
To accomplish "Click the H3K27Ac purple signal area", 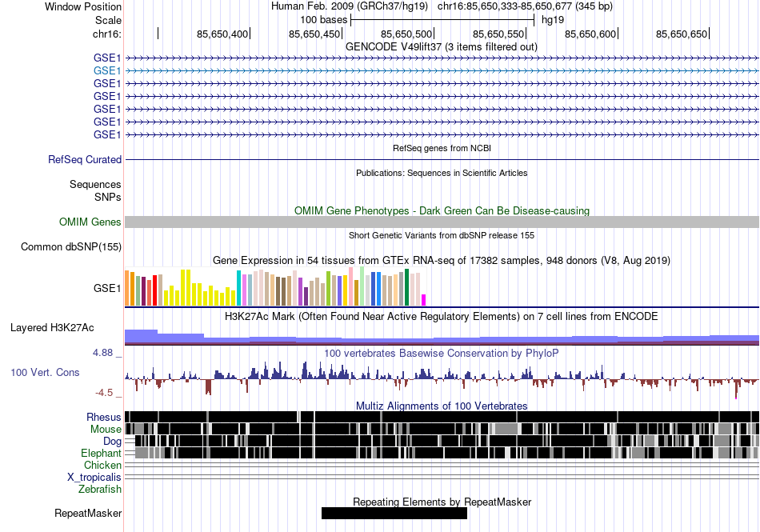I will pyautogui.click(x=442, y=338).
